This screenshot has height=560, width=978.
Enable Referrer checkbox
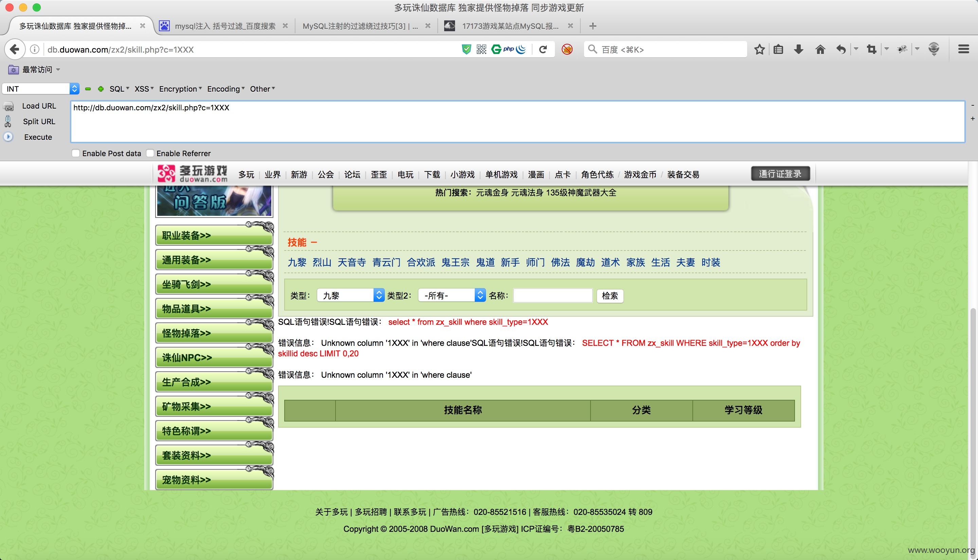click(x=150, y=153)
